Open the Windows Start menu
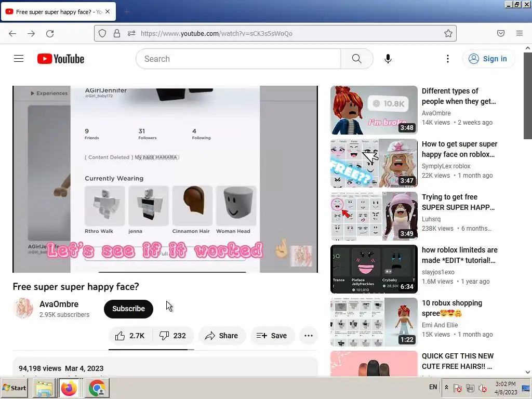532x399 pixels. tap(14, 388)
